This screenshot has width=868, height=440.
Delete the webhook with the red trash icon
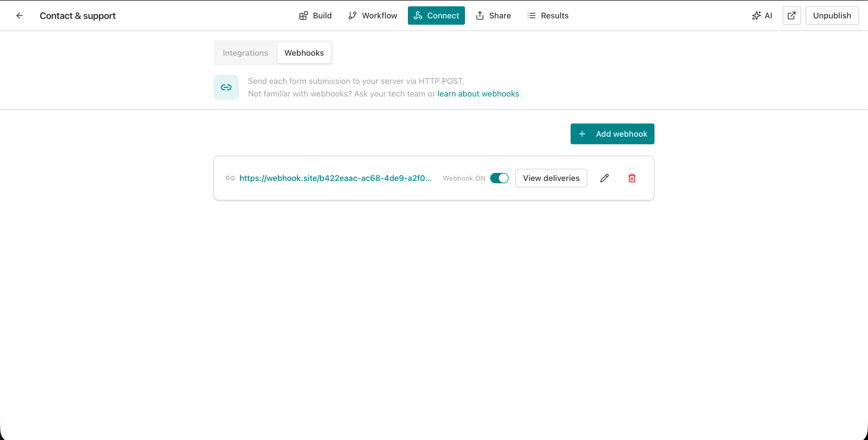[631, 178]
